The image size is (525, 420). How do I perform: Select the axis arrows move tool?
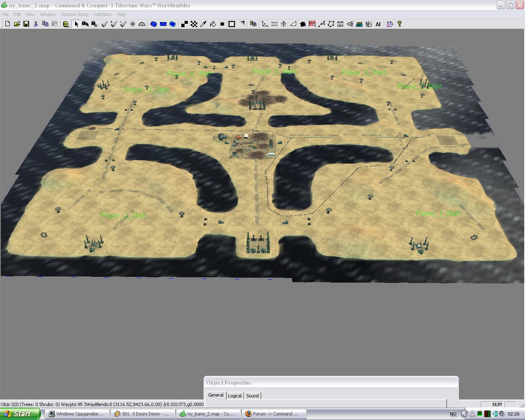(265, 24)
